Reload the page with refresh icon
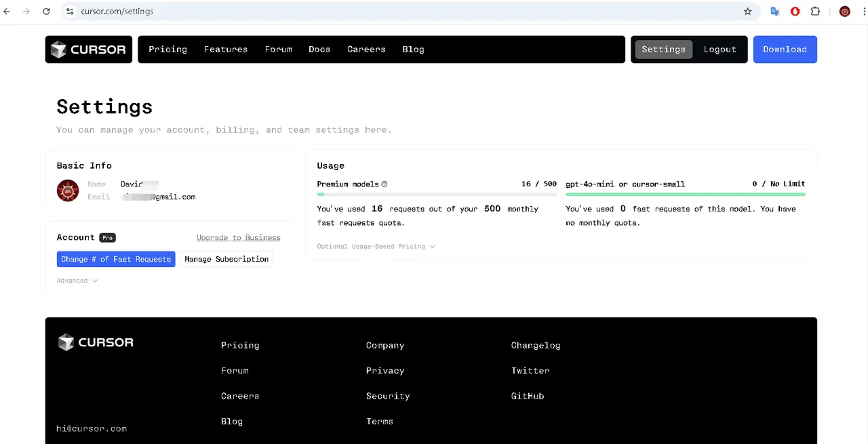Viewport: 868px width, 444px height. click(x=46, y=12)
